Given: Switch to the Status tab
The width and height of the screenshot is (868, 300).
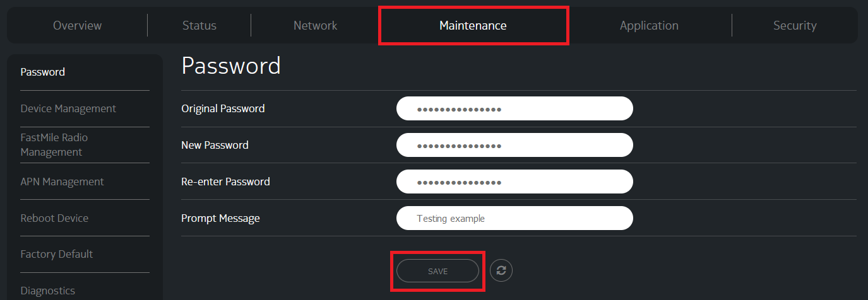Looking at the screenshot, I should point(199,26).
